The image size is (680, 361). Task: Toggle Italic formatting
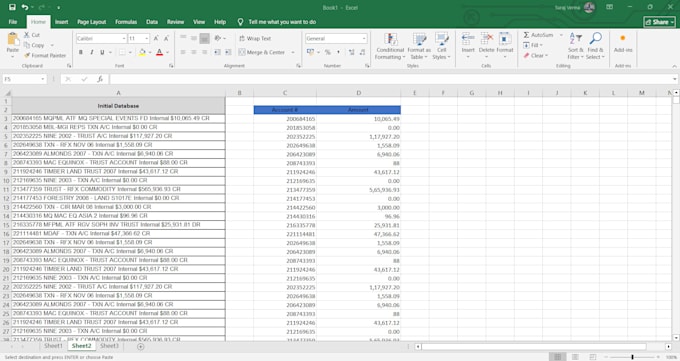point(92,52)
